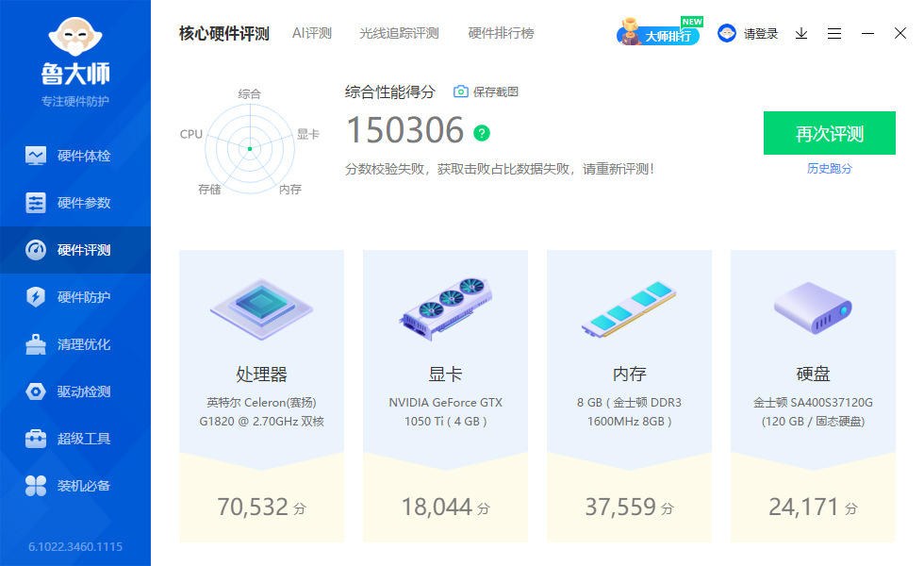The width and height of the screenshot is (924, 566).
Task: Open 驱动检测 in the sidebar
Action: (75, 391)
